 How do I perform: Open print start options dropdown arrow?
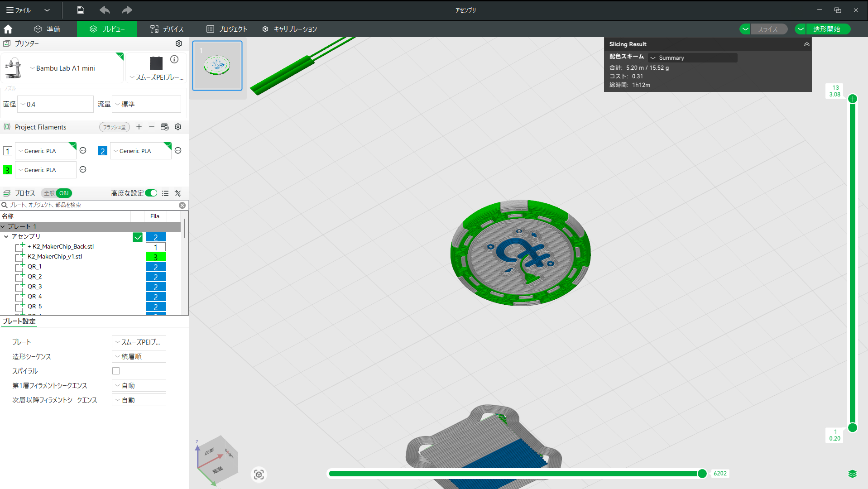click(801, 29)
